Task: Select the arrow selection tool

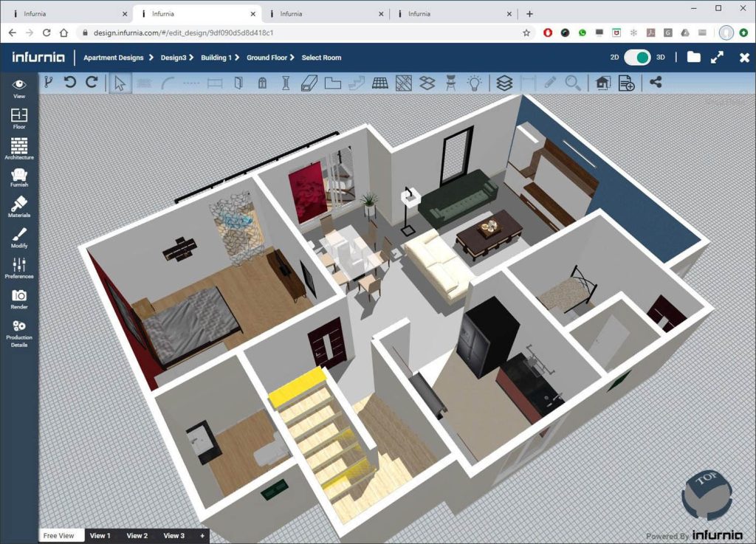Action: click(x=119, y=83)
